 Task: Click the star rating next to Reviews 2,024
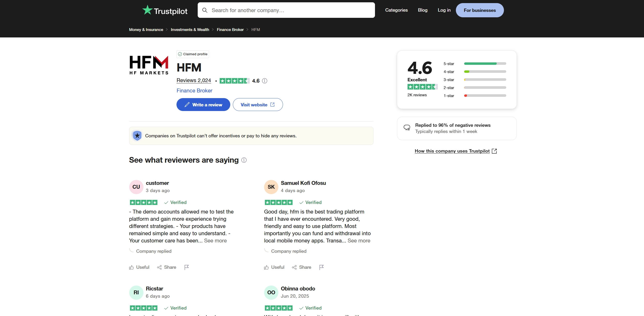(x=234, y=81)
